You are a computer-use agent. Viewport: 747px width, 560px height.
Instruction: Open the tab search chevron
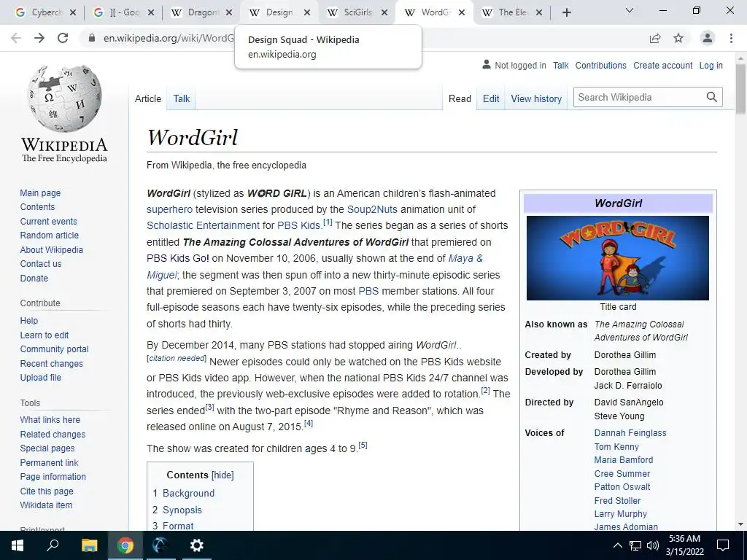(x=630, y=10)
